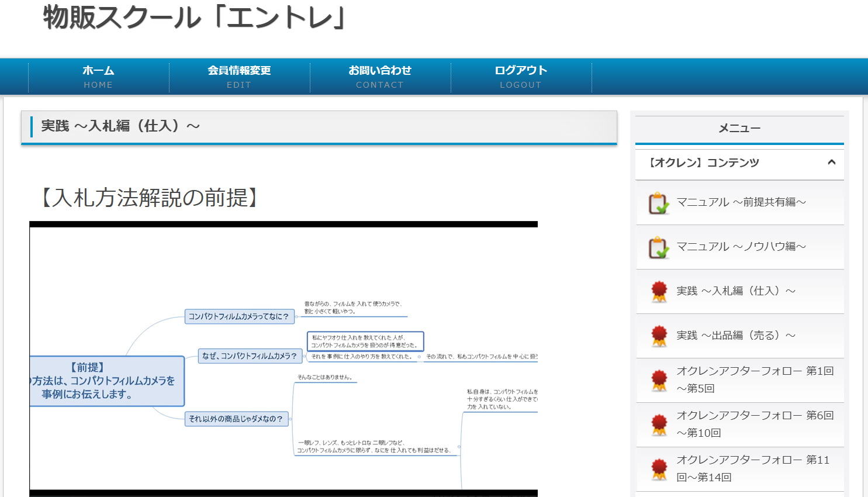The image size is (868, 497).
Task: Click the page title 実践 ～入札編（仕入）～
Action: point(120,126)
